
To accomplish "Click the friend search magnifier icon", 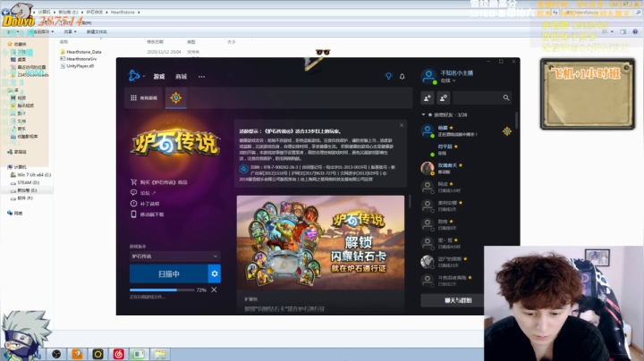I will (506, 97).
